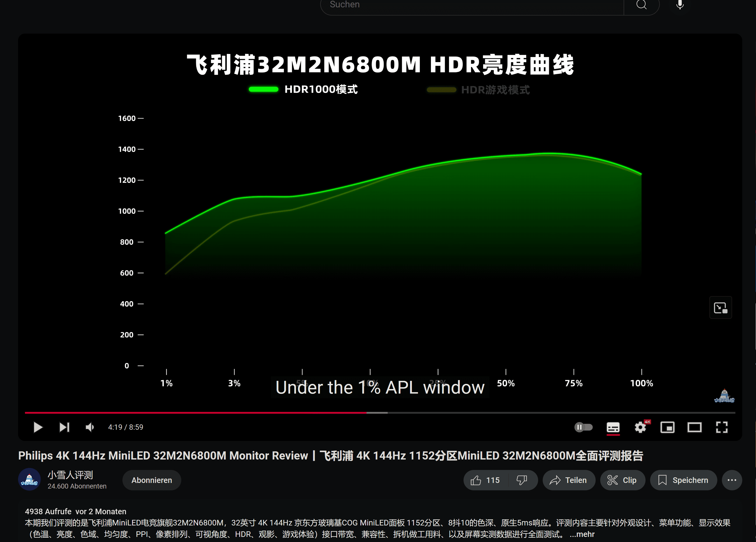Click the picture-in-picture overlay icon on the video
Viewport: 756px width, 542px height.
[721, 307]
